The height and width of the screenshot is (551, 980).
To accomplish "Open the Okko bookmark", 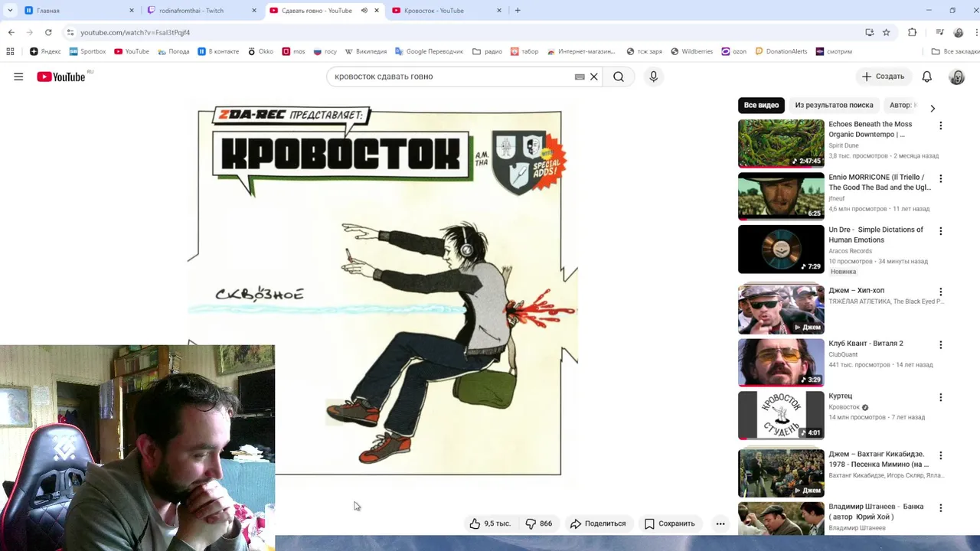I will pyautogui.click(x=260, y=51).
